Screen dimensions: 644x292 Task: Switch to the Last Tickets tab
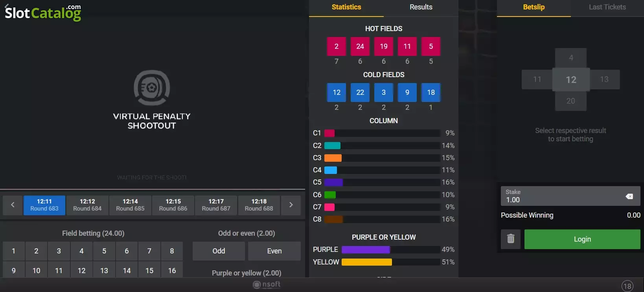click(x=607, y=7)
